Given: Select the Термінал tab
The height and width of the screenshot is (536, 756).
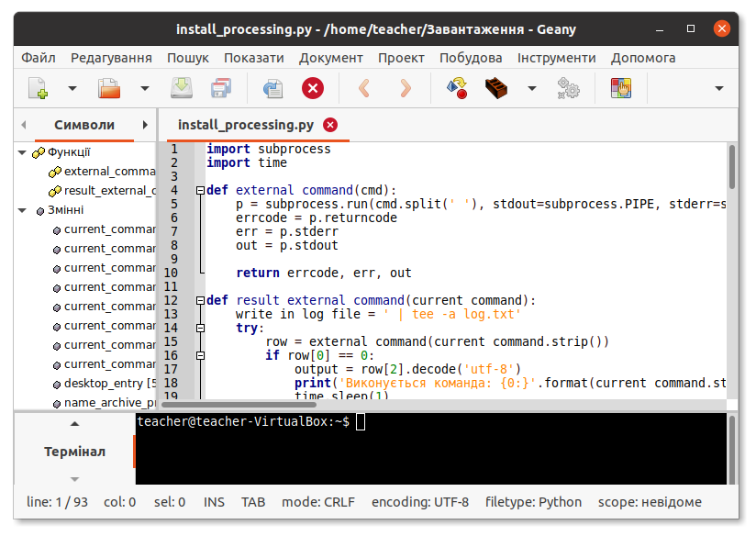Looking at the screenshot, I should coord(74,452).
